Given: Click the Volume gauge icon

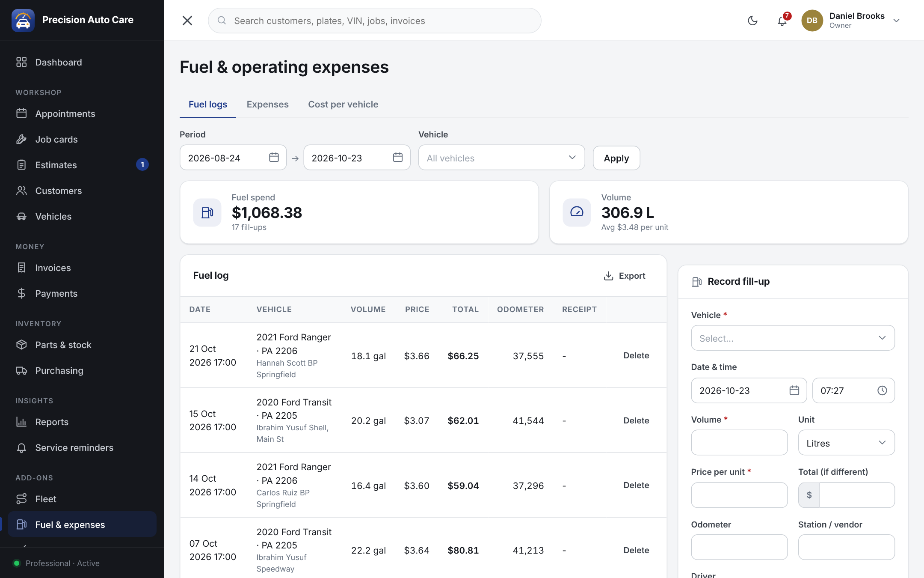Looking at the screenshot, I should (577, 212).
